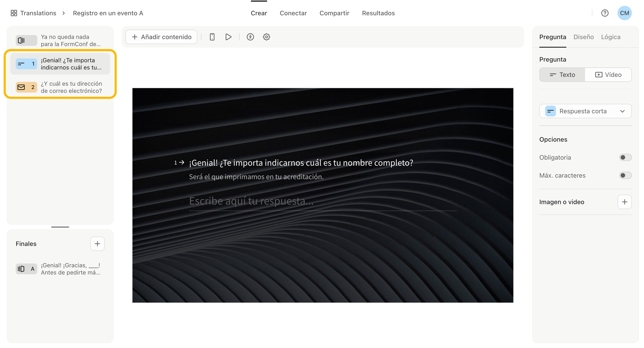
Task: Click the Finales section label
Action: click(x=26, y=244)
